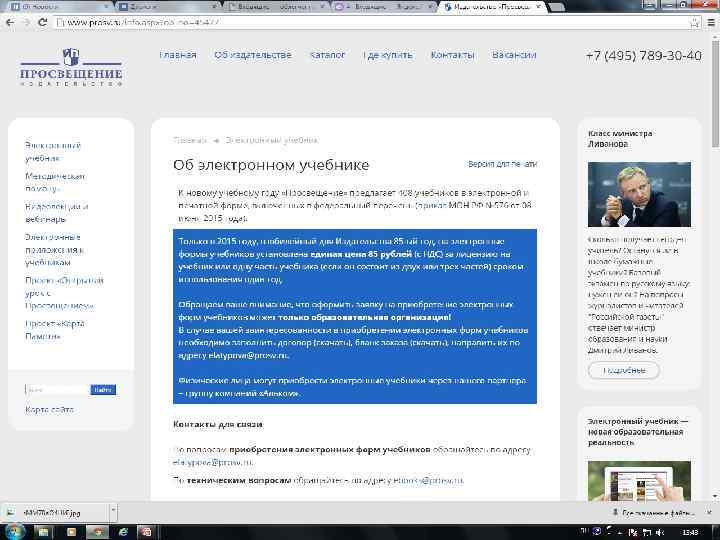This screenshot has width=720, height=540.
Task: Click the show all downloads link
Action: click(654, 512)
